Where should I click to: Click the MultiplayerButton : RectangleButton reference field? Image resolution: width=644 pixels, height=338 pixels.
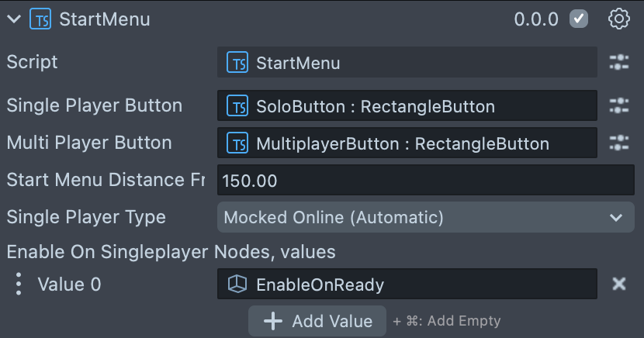pyautogui.click(x=407, y=143)
